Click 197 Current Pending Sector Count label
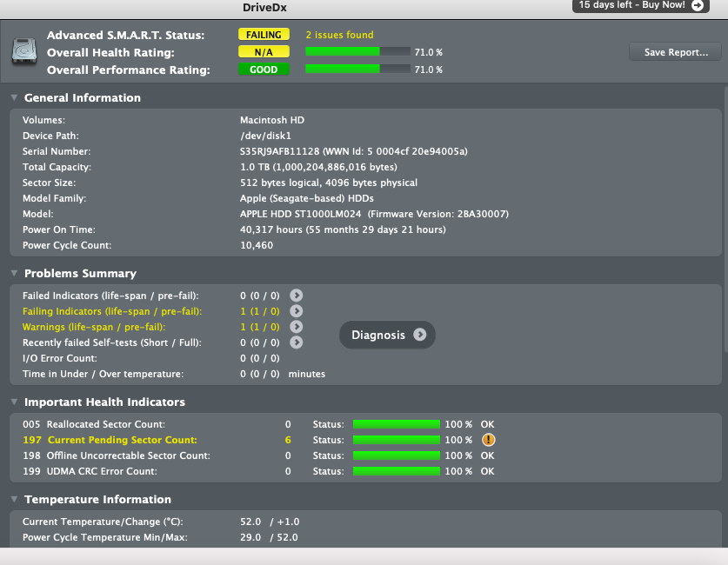728x565 pixels. point(110,440)
